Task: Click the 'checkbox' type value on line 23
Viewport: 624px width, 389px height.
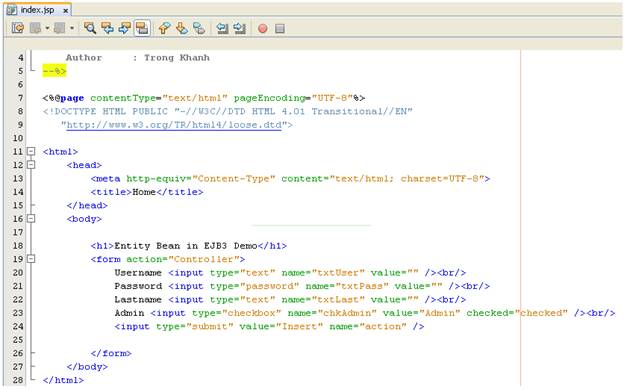Action: [252, 313]
